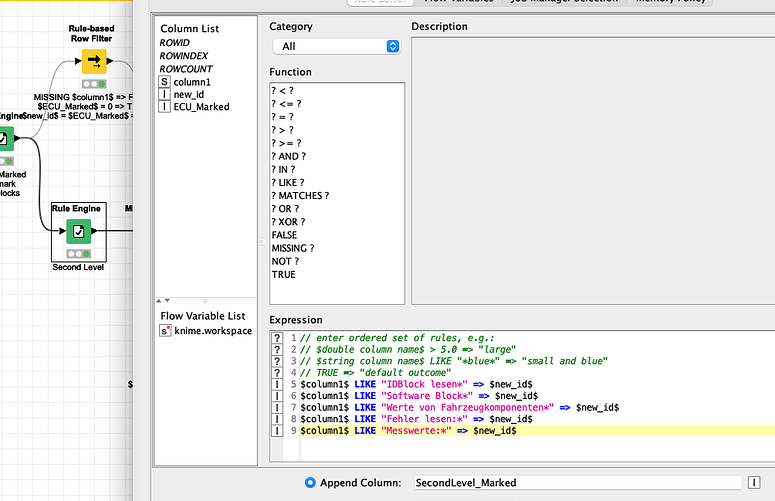This screenshot has width=775, height=501.
Task: Open the Category dropdown set to All
Action: click(x=336, y=46)
